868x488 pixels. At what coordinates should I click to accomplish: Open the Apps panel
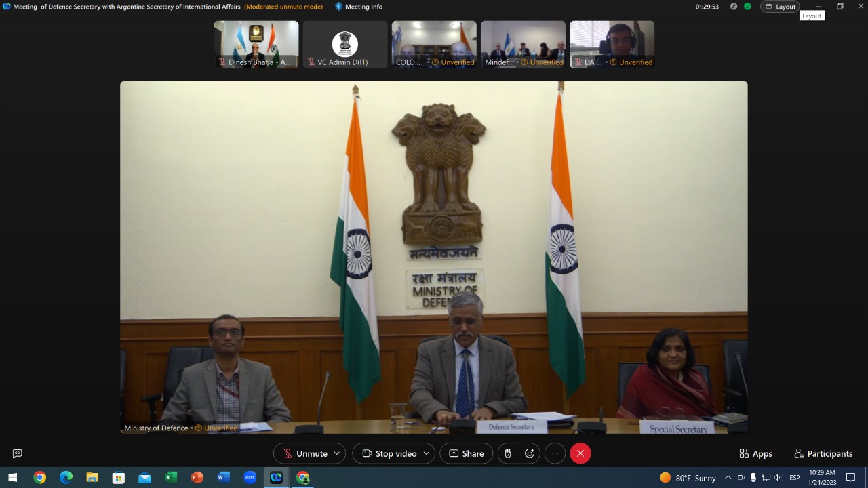755,453
